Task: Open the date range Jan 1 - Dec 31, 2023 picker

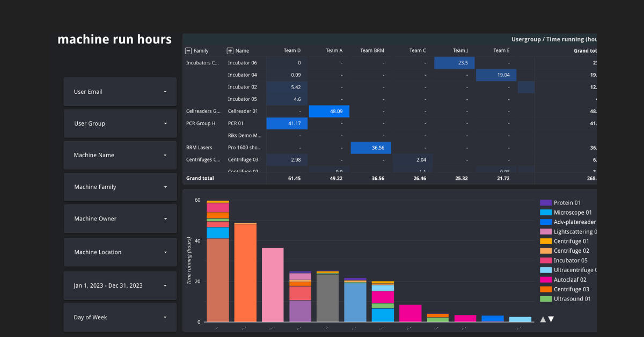Action: pos(120,285)
